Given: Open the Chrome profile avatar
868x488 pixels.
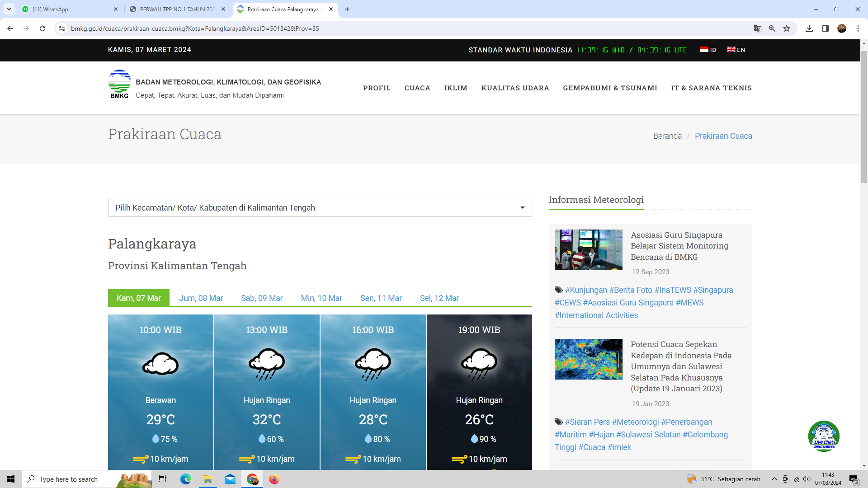Looking at the screenshot, I should pyautogui.click(x=842, y=28).
